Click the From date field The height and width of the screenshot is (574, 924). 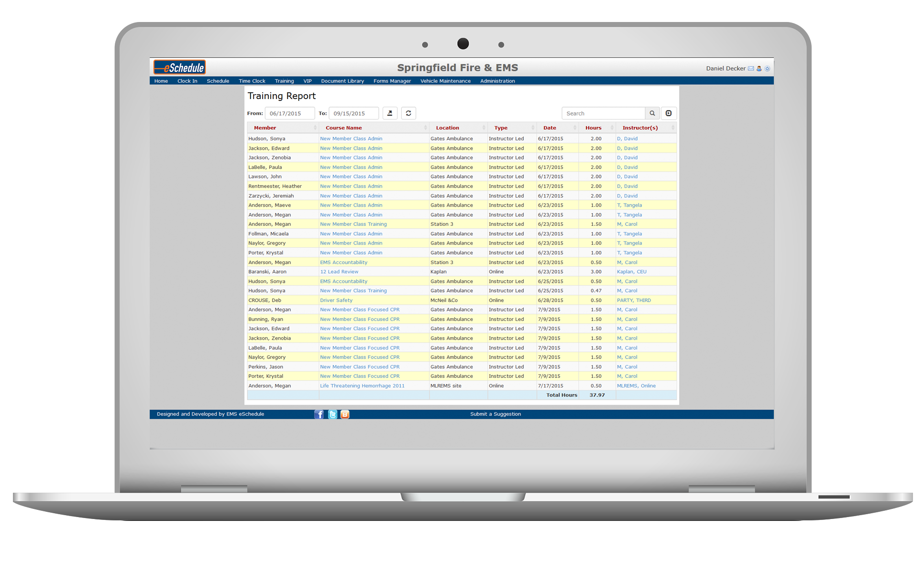[x=290, y=113]
